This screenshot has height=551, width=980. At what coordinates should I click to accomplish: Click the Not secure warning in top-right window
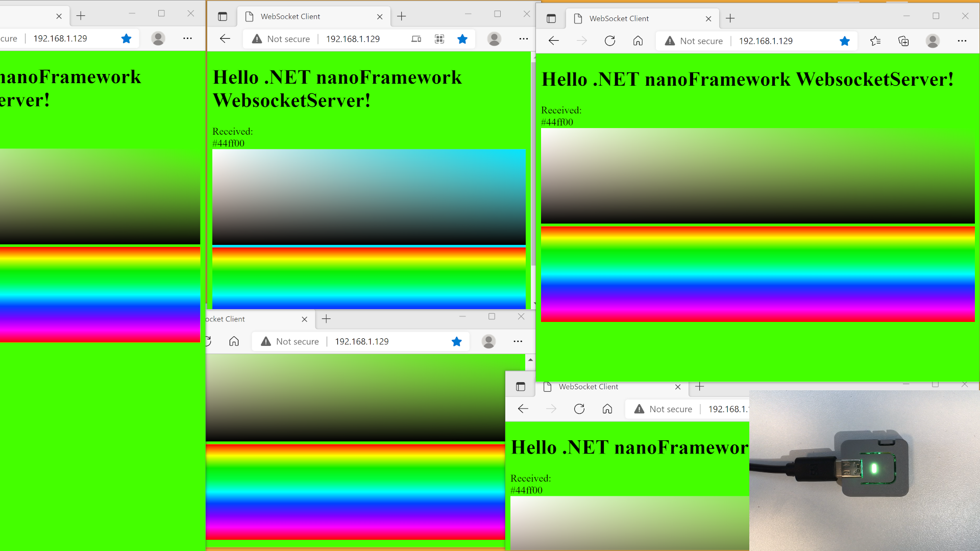(x=694, y=41)
